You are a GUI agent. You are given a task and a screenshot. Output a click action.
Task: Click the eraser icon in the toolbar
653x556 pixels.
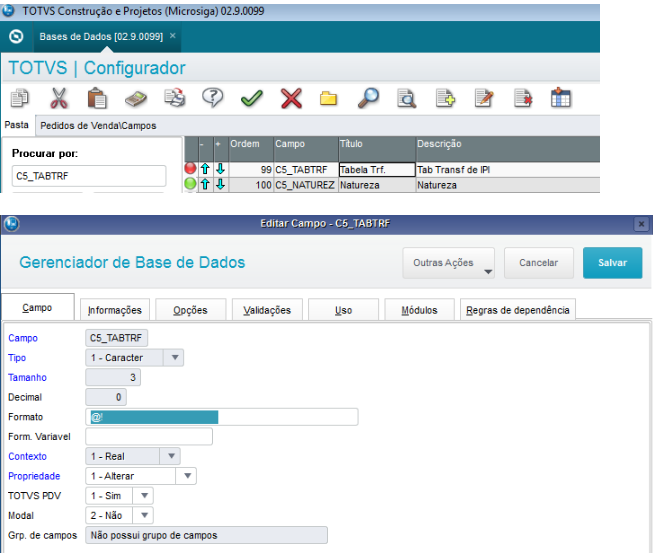136,99
